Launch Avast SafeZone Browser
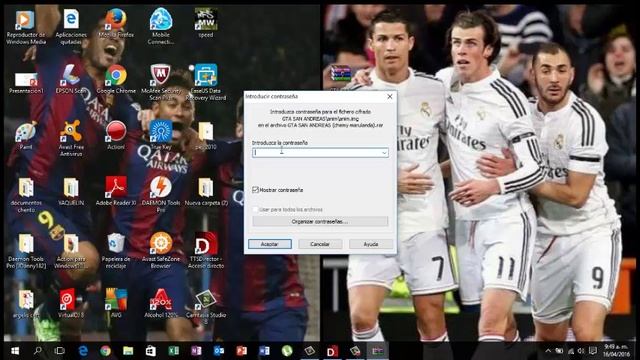 coord(161,250)
